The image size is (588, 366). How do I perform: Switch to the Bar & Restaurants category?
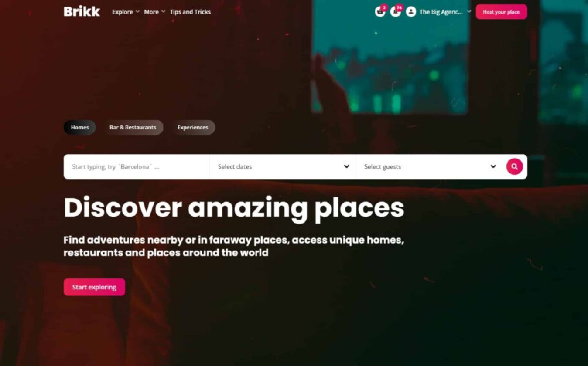[133, 127]
